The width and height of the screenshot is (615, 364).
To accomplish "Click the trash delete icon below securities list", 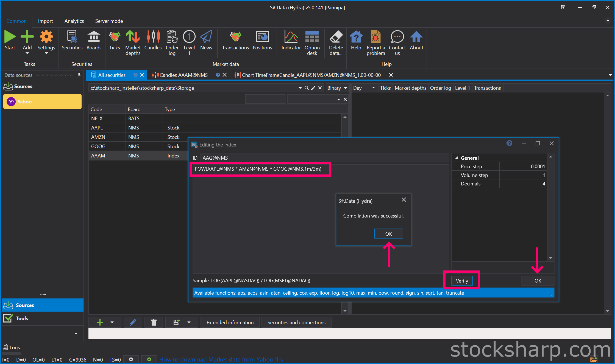I will click(x=154, y=323).
